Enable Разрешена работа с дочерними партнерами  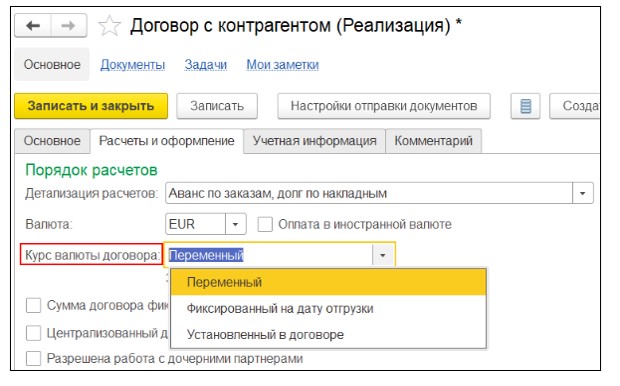pyautogui.click(x=33, y=359)
